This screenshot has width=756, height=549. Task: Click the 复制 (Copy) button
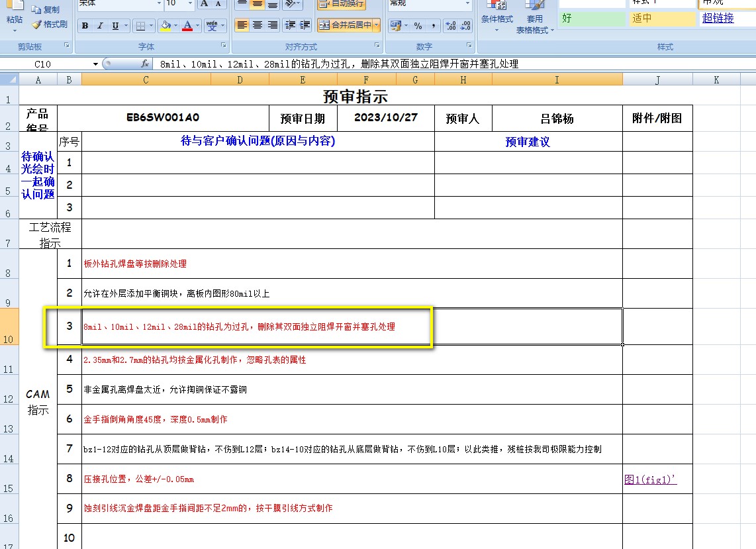[x=45, y=10]
